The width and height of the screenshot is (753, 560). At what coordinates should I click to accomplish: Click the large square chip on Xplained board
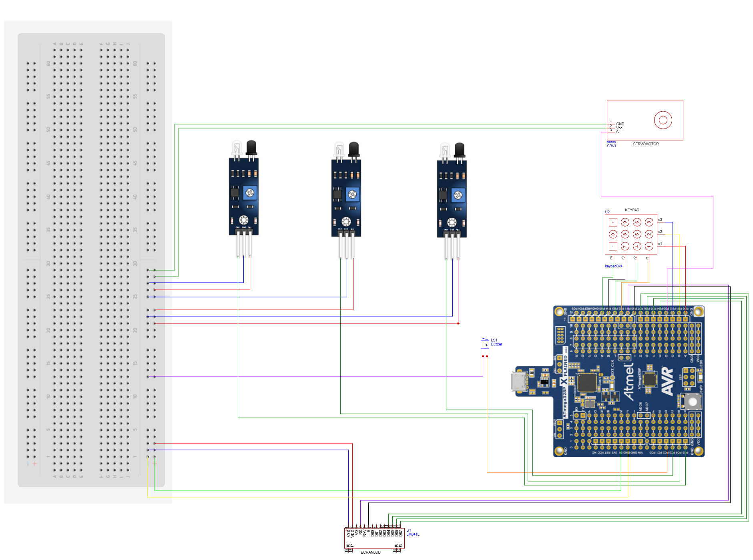point(587,382)
